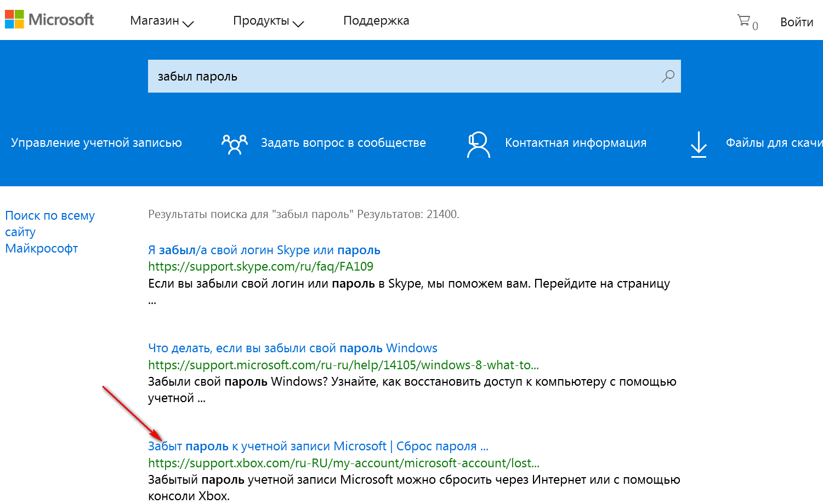Viewport: 823px width, 504px height.
Task: Click the Войти sign-in link
Action: coord(797,22)
